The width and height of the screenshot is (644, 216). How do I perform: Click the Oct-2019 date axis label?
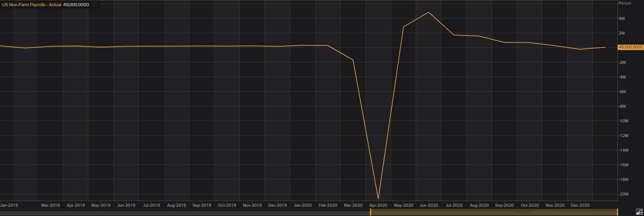(x=227, y=205)
